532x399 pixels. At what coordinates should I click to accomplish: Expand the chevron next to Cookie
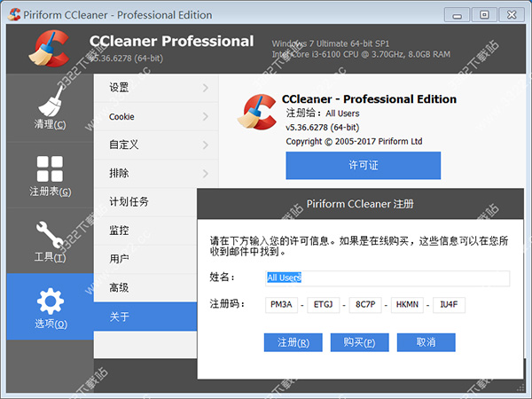[x=206, y=116]
